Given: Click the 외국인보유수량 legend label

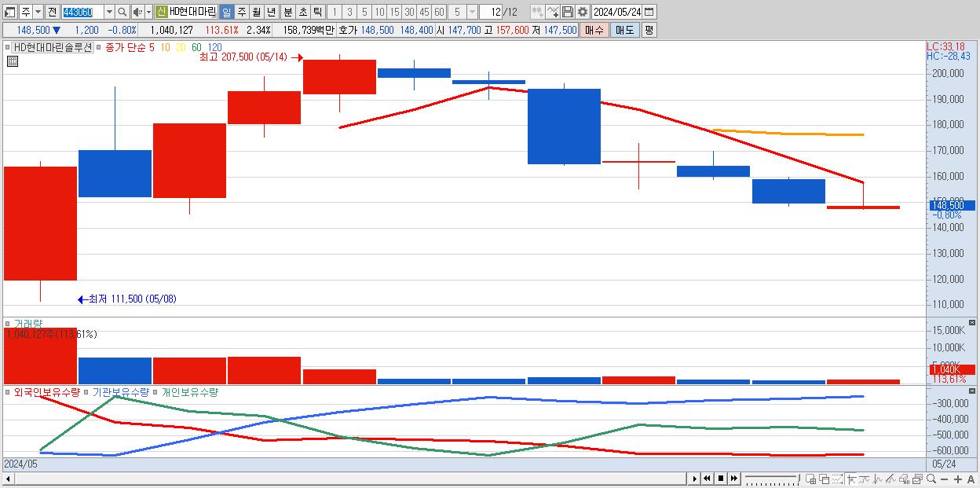Looking at the screenshot, I should tap(47, 392).
